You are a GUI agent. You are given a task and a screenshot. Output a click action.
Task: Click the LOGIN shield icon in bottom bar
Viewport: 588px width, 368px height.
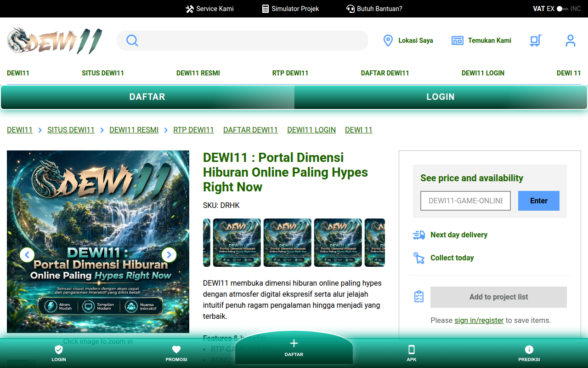point(59,350)
